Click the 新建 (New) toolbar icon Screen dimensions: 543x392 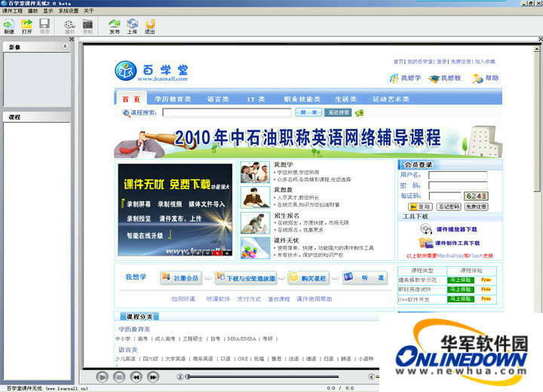click(8, 26)
